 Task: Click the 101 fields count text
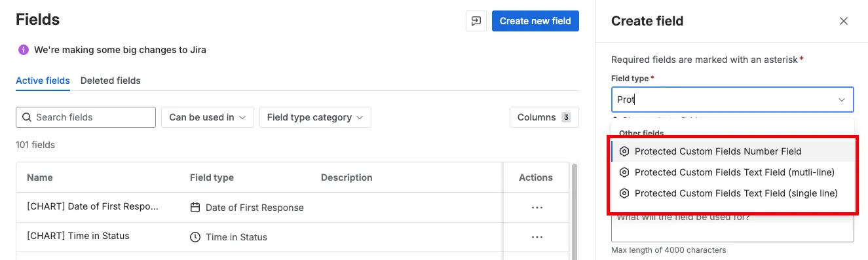coord(35,145)
